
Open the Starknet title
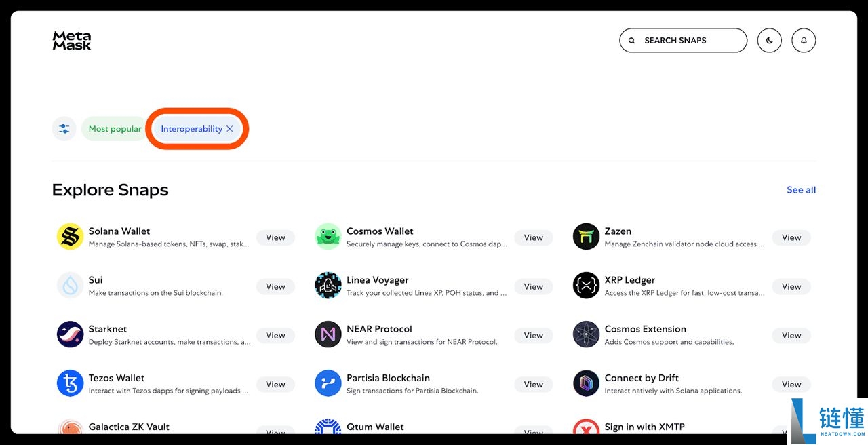tap(108, 329)
